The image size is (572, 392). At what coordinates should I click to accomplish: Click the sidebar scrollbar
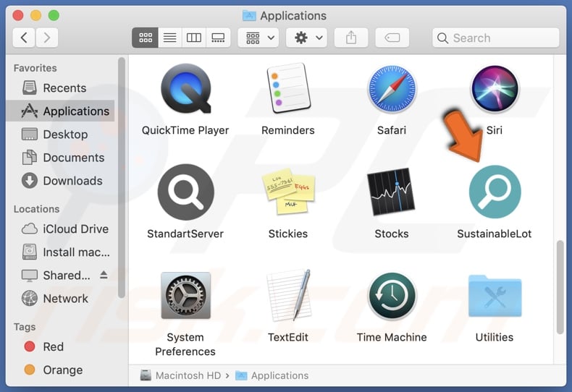122,178
